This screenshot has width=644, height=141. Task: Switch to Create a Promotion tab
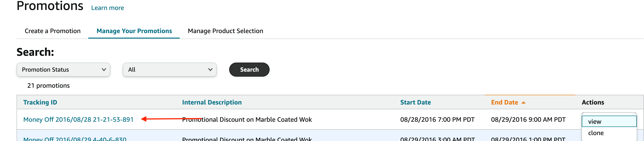tap(52, 31)
